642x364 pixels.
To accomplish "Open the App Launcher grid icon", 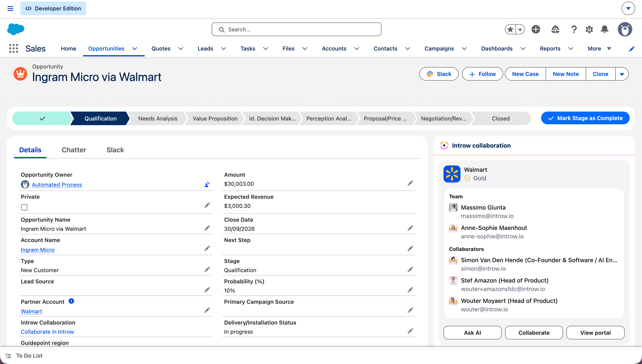I will [14, 48].
